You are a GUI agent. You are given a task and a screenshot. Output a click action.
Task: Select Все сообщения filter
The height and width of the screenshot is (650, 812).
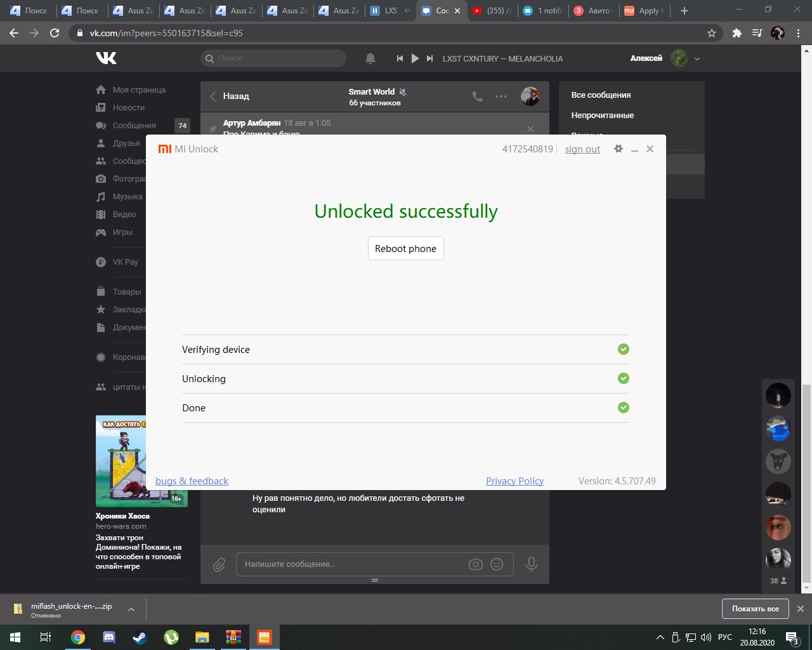coord(601,95)
